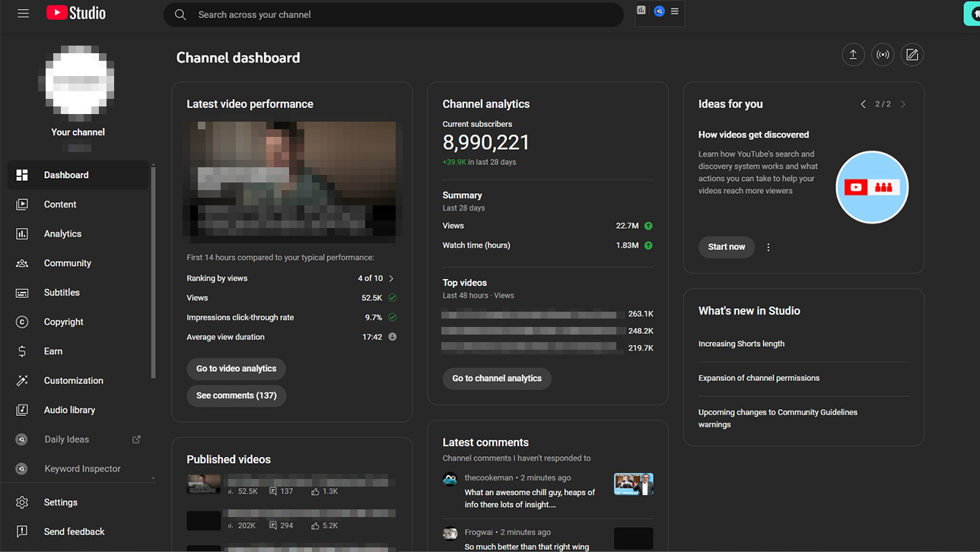
Task: Click the search across your channel field
Action: (393, 14)
